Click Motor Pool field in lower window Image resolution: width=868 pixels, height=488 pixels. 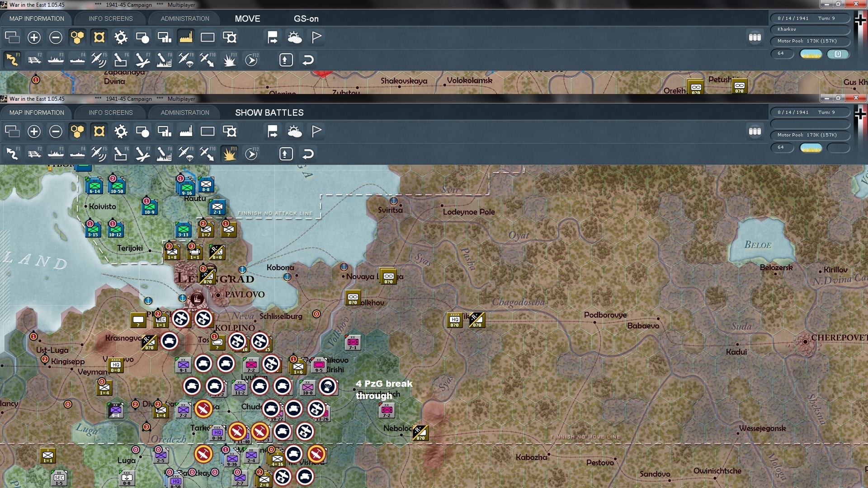pyautogui.click(x=810, y=135)
